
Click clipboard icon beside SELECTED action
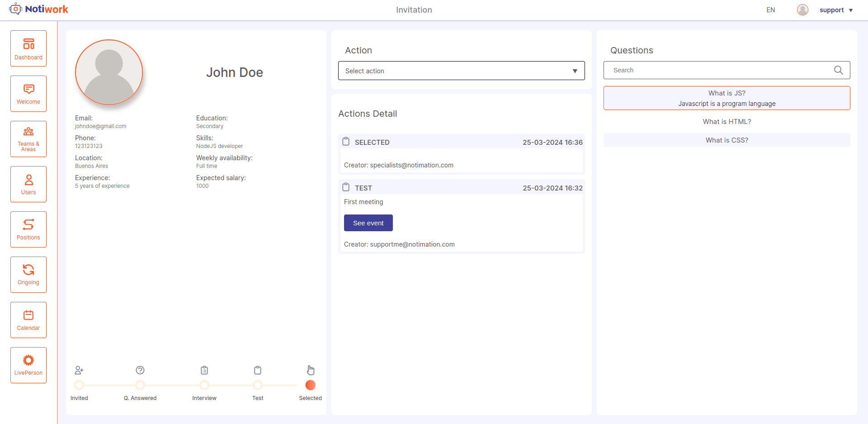pos(346,142)
